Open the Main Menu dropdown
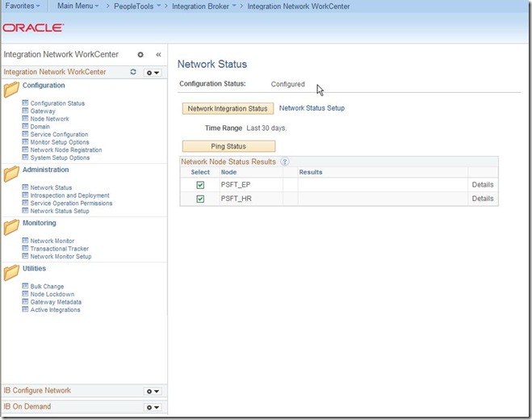 coord(78,6)
